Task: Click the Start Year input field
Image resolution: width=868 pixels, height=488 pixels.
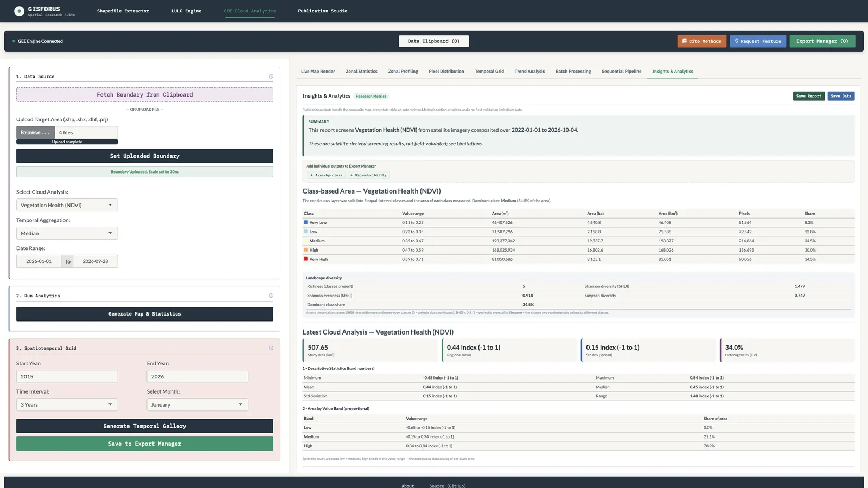Action: click(67, 377)
